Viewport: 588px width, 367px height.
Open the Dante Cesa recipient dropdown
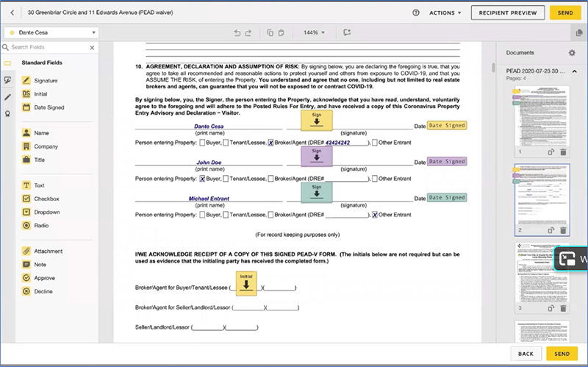pos(51,32)
